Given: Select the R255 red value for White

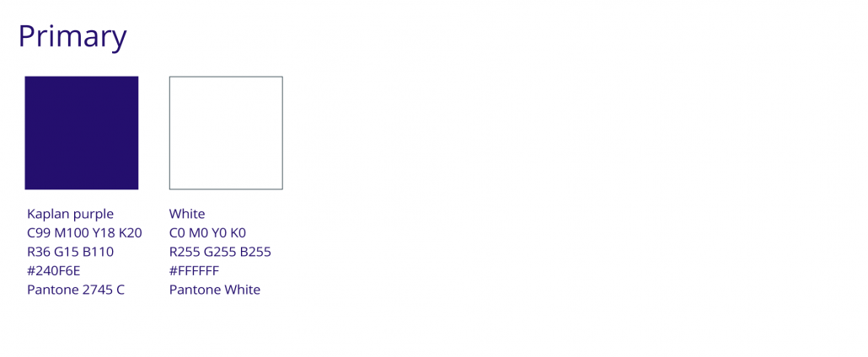Looking at the screenshot, I should point(185,253).
